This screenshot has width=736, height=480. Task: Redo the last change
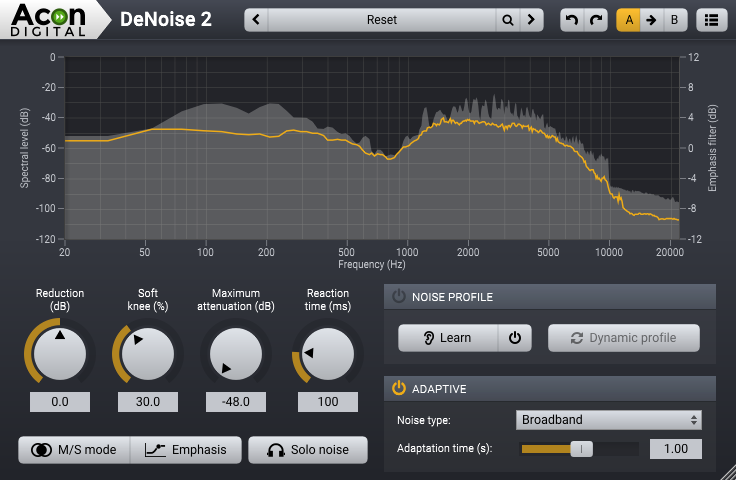(596, 20)
